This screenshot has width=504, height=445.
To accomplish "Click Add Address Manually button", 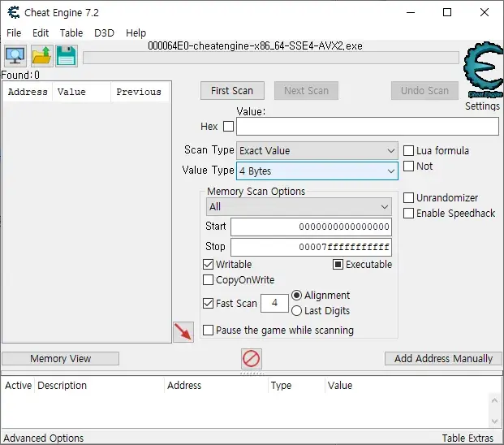I will point(443,359).
